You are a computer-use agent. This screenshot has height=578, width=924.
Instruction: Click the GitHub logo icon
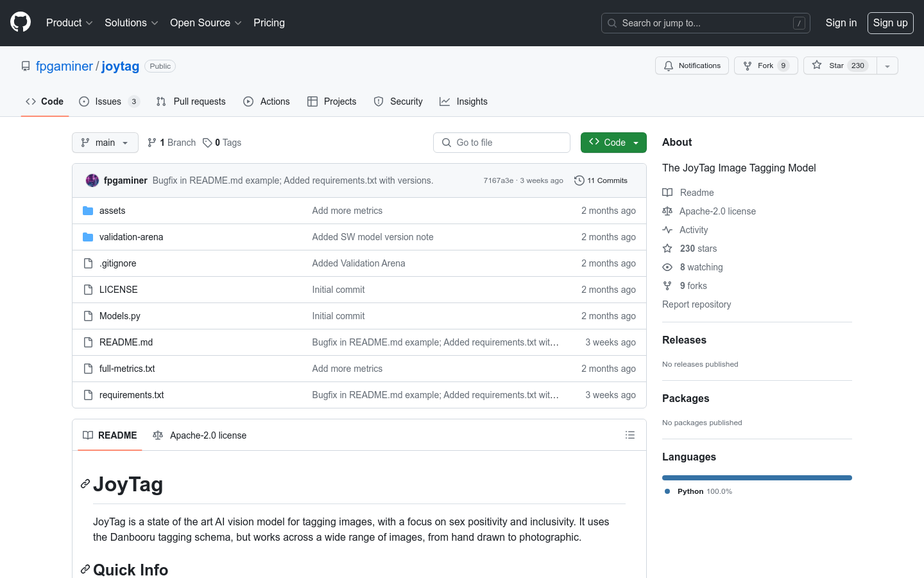21,22
